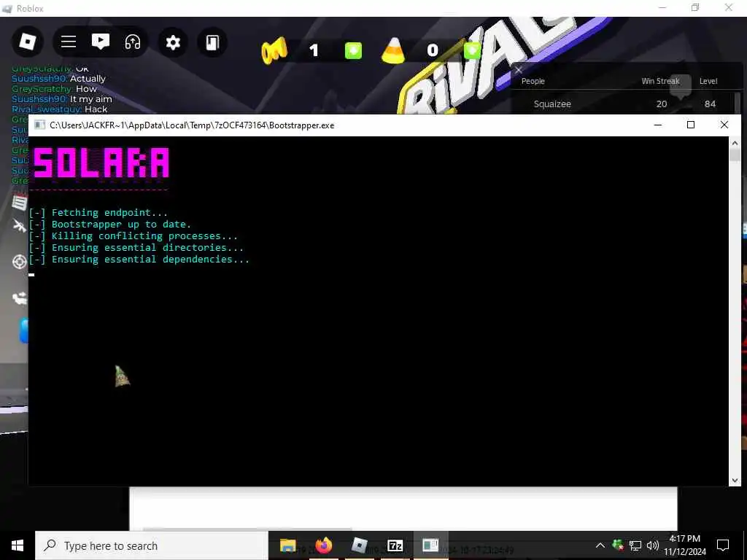Click chat message "It my aim"
Screen dimensions: 747x560
click(x=91, y=99)
